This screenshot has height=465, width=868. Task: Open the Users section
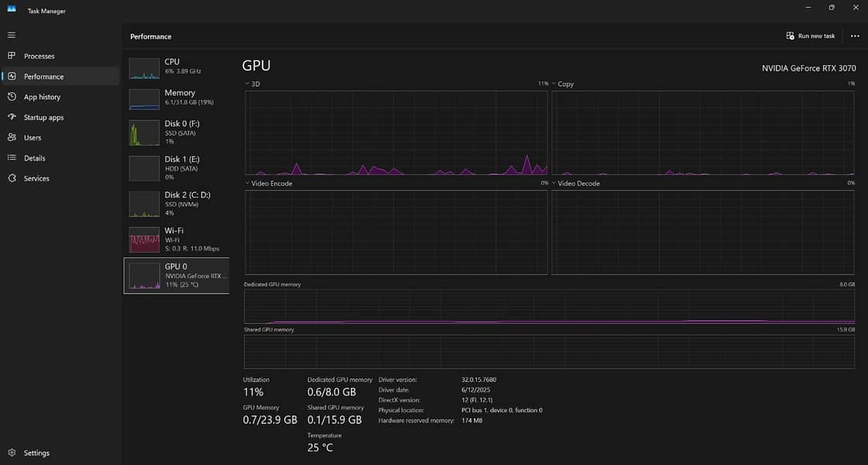(31, 137)
